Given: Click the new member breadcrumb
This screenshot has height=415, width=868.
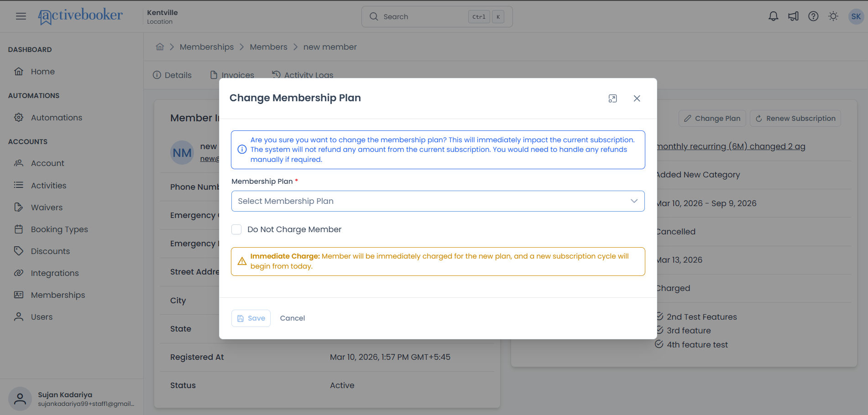Looking at the screenshot, I should tap(330, 47).
